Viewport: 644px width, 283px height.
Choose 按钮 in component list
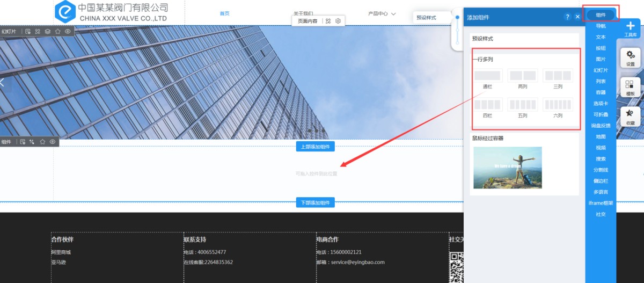(601, 48)
